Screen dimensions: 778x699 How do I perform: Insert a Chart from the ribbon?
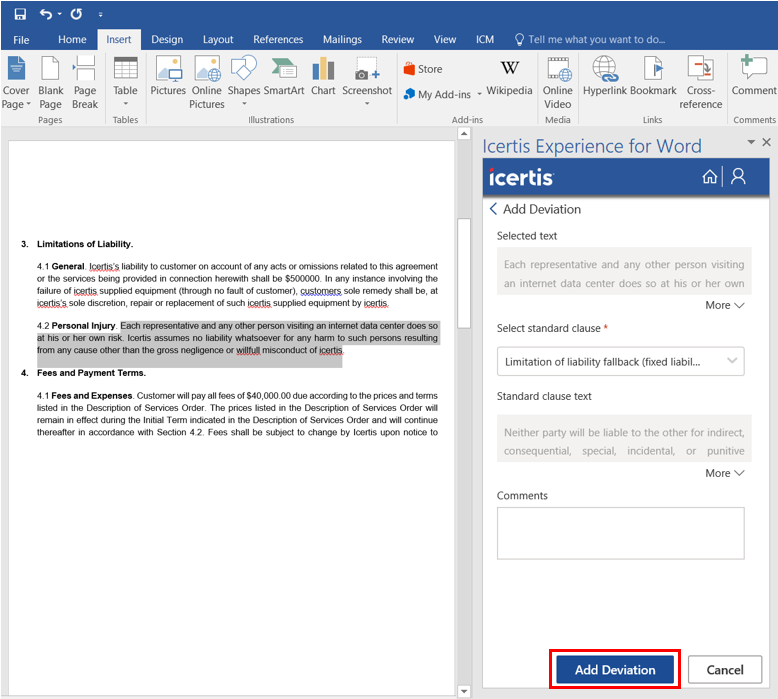[x=323, y=77]
